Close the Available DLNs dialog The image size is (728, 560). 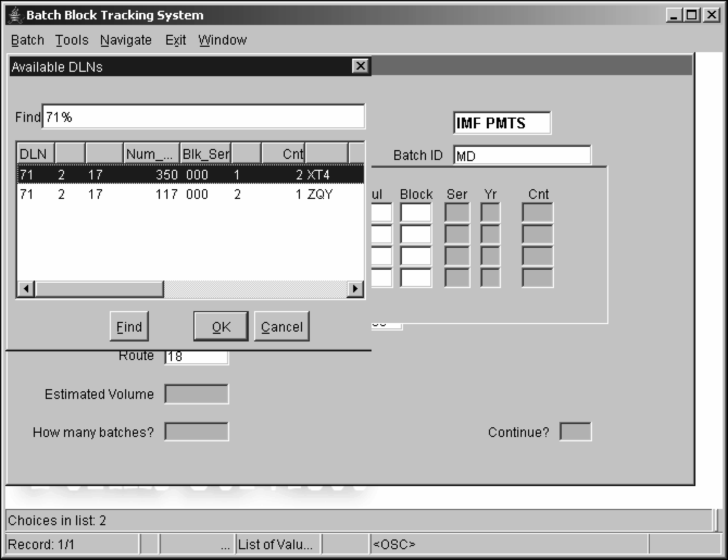[360, 66]
